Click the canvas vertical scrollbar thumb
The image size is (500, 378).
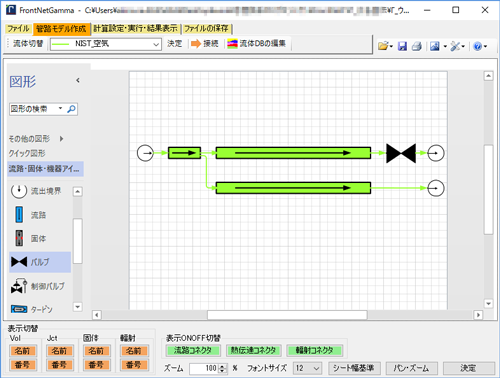tap(488, 189)
